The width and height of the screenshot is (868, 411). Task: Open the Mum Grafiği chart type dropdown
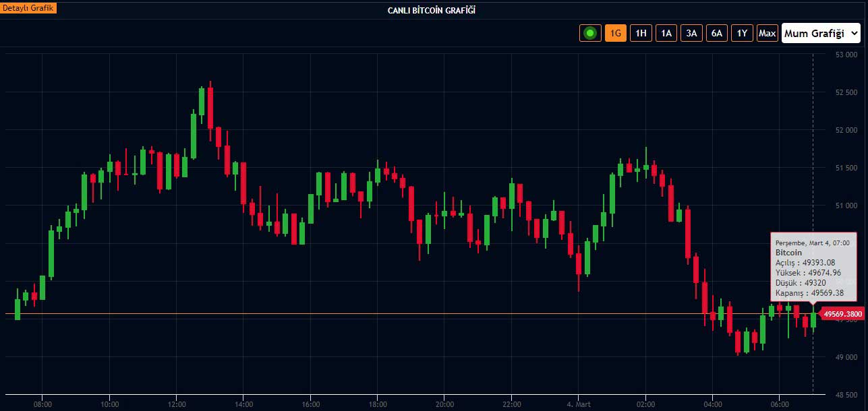point(821,33)
